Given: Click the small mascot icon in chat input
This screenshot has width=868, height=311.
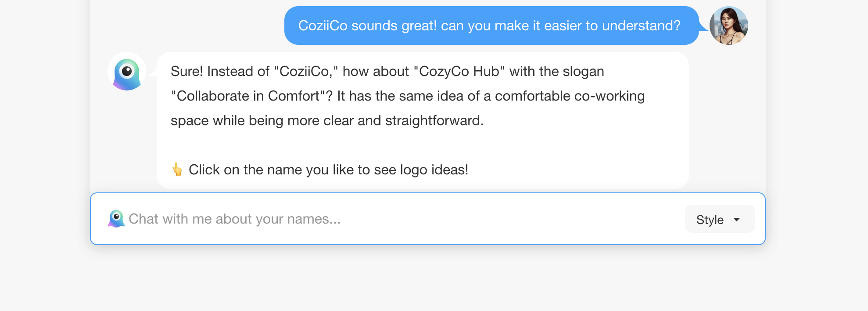Looking at the screenshot, I should coord(116,219).
